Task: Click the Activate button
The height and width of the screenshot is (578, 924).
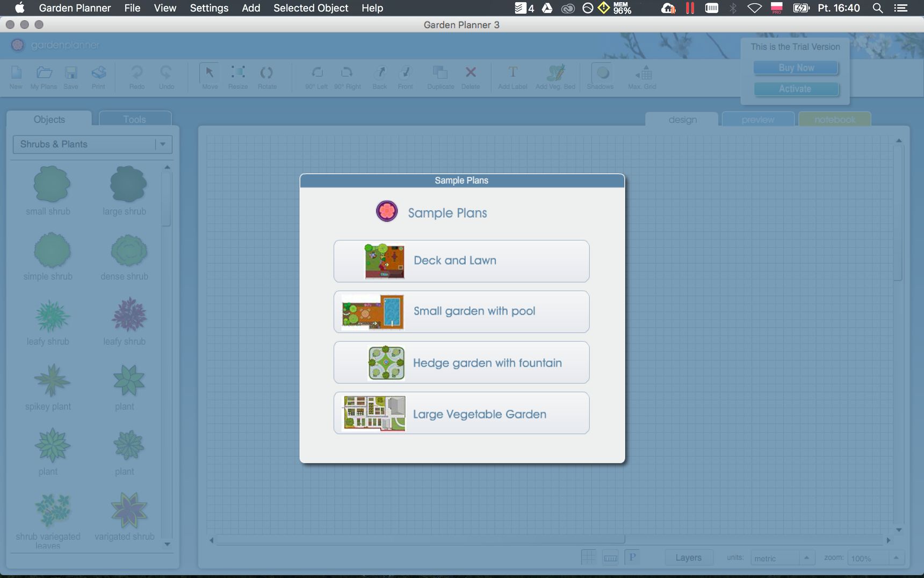Action: [796, 89]
